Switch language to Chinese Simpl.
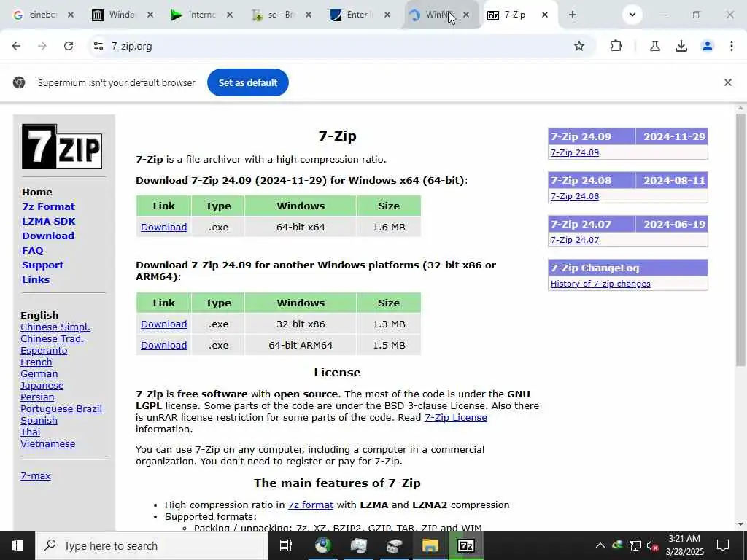This screenshot has width=747, height=560. click(55, 327)
